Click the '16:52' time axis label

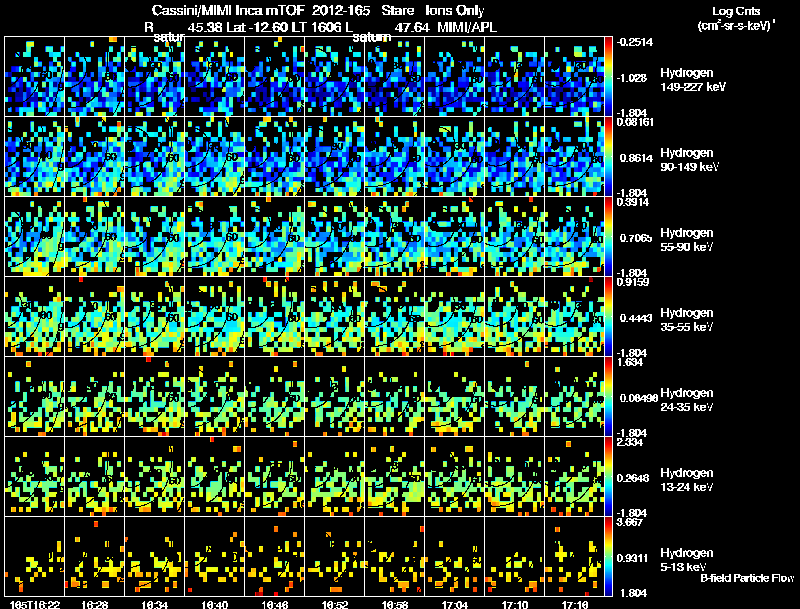pos(335,604)
